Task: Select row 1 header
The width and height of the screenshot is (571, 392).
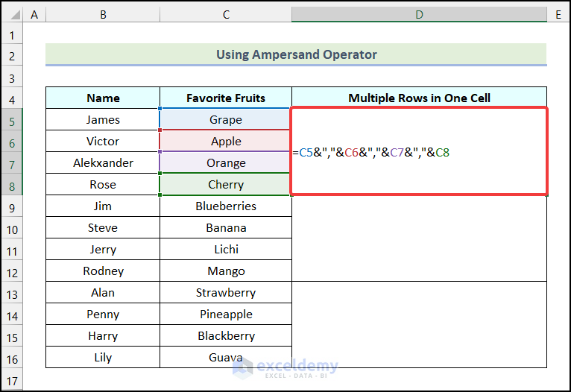Action: click(x=12, y=35)
